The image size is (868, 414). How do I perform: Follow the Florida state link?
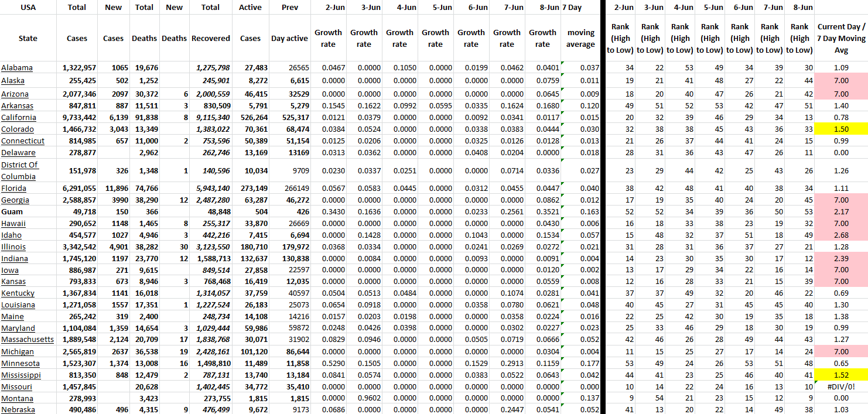click(13, 189)
